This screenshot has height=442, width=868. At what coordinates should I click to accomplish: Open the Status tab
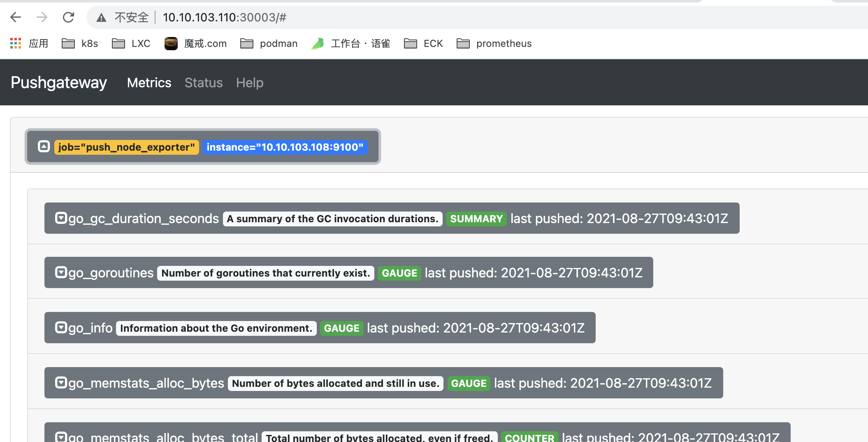point(204,83)
